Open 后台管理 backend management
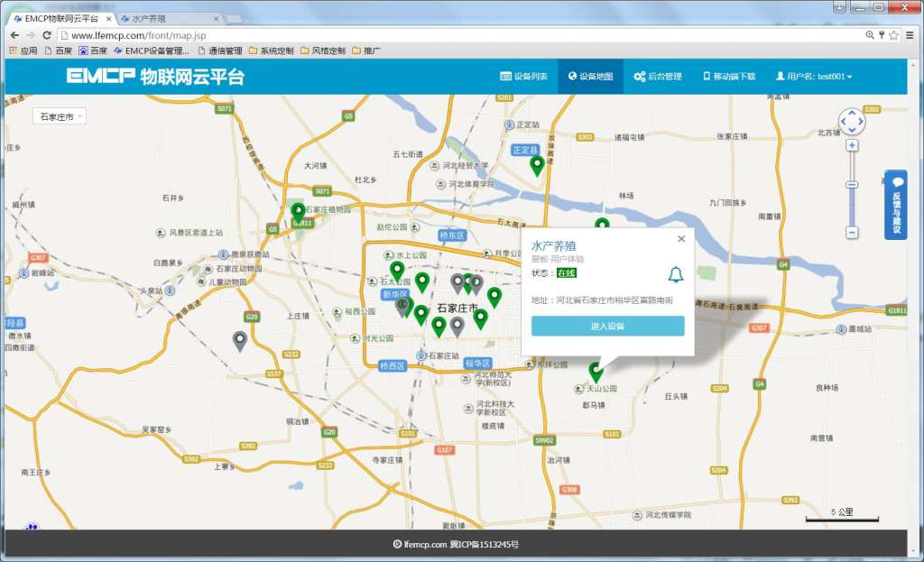924x562 pixels. click(658, 76)
